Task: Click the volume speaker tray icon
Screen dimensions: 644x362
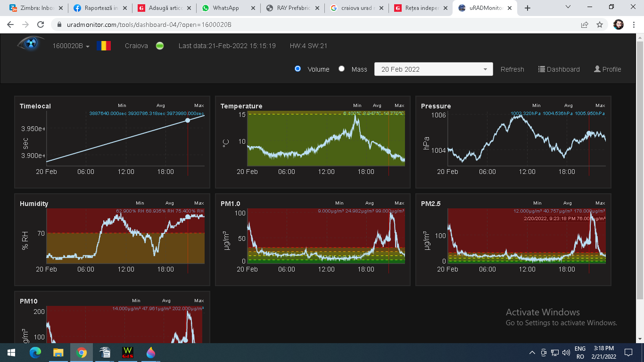Action: [566, 353]
